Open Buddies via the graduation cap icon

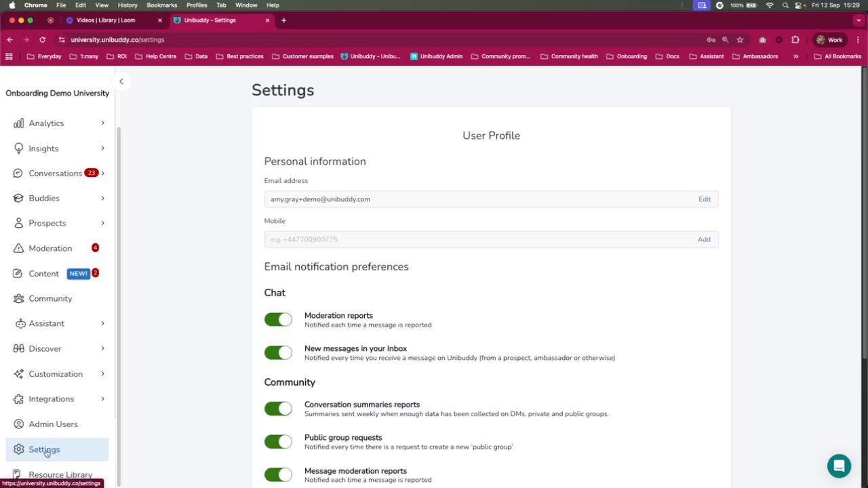pyautogui.click(x=19, y=198)
